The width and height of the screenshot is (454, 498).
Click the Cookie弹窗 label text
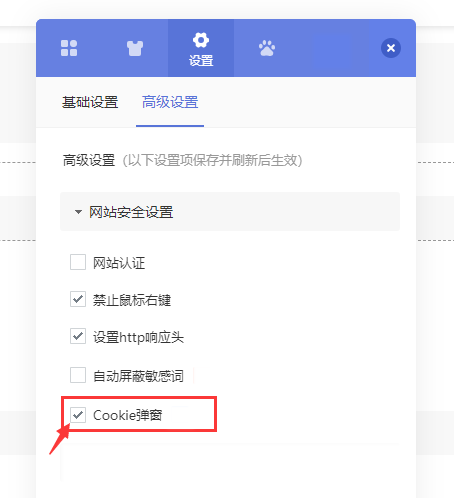click(x=128, y=415)
